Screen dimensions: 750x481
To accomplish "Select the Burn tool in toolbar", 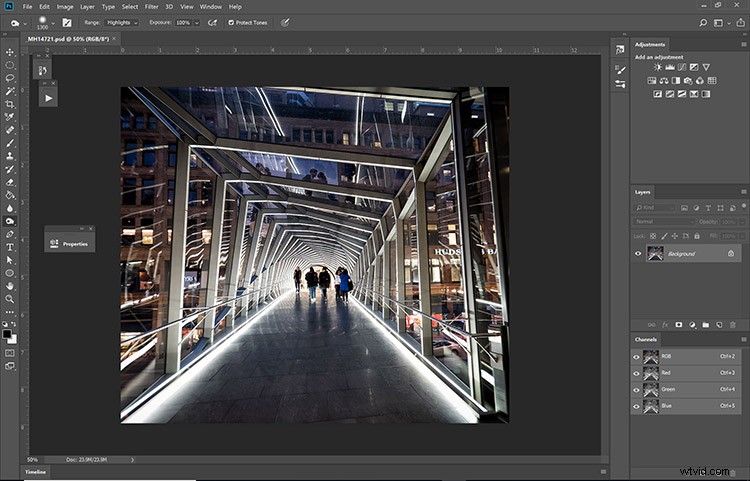I will 10,221.
